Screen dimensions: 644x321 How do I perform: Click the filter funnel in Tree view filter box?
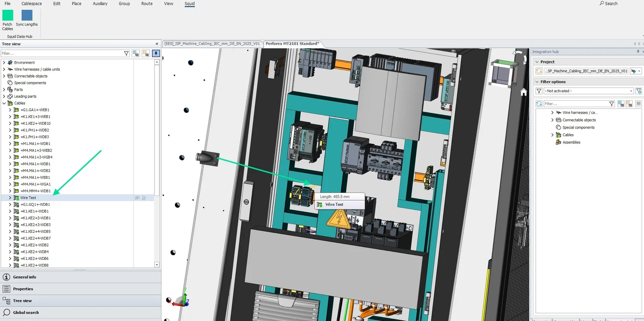tap(126, 54)
